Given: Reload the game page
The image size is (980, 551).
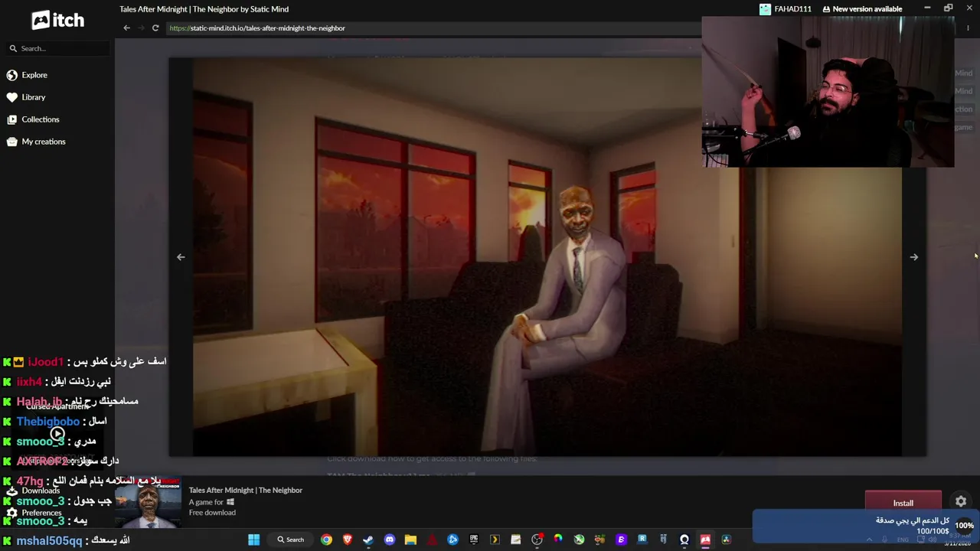Looking at the screenshot, I should 155,28.
